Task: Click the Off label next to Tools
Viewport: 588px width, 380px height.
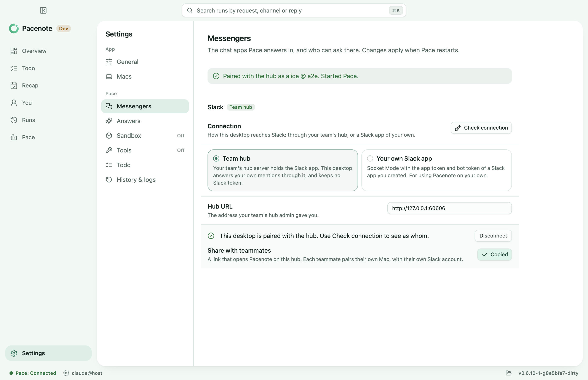Action: coord(181,150)
